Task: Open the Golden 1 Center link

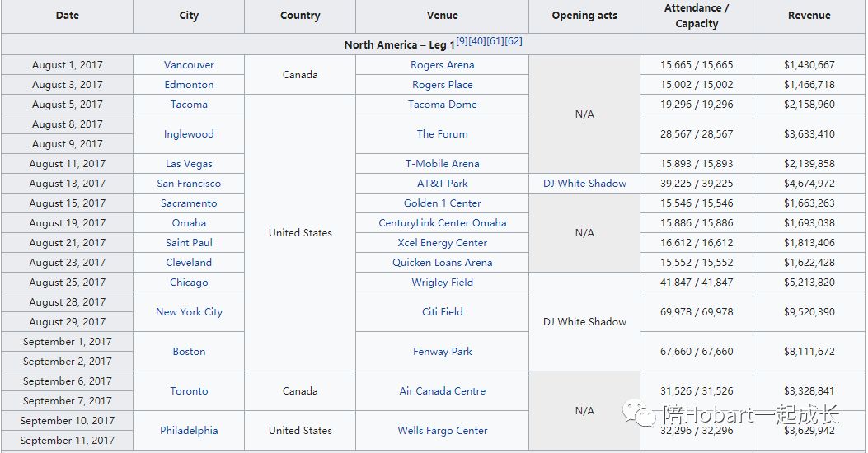Action: coord(443,203)
